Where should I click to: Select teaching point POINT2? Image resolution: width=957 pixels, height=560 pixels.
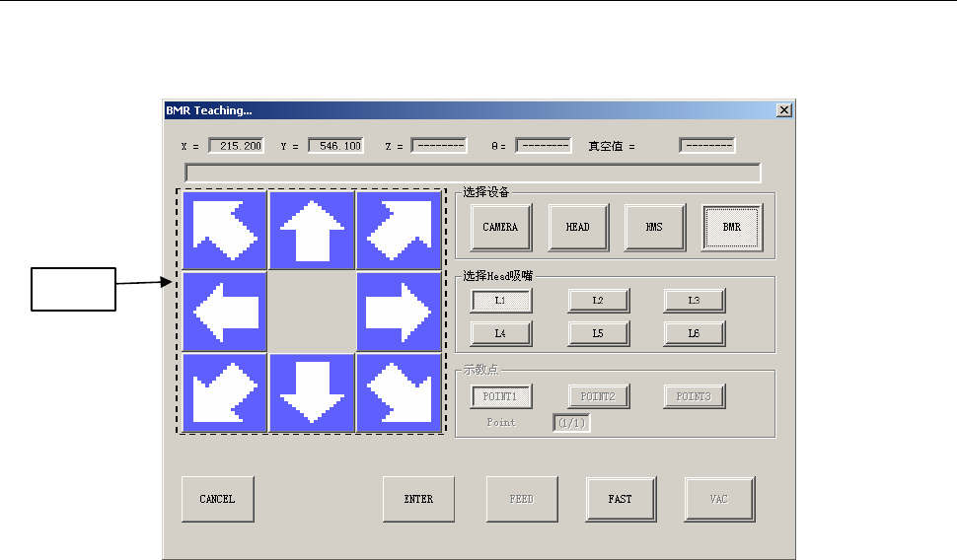click(x=598, y=396)
